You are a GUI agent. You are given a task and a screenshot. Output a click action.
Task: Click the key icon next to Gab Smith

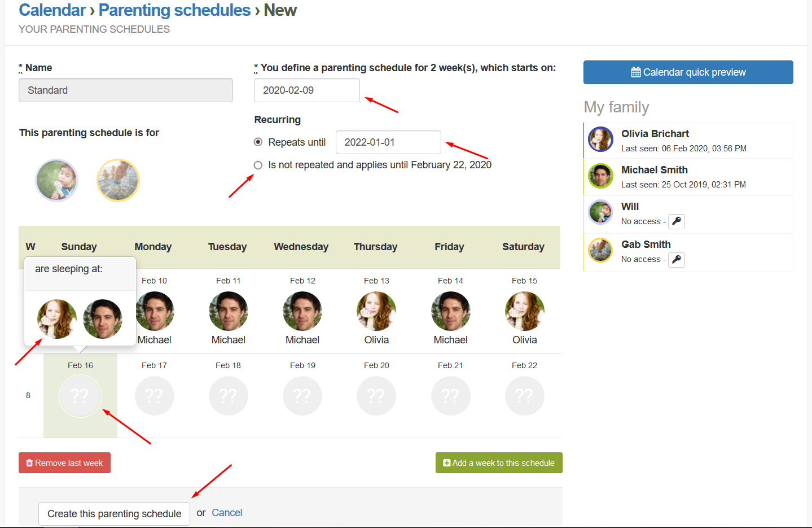[676, 260]
